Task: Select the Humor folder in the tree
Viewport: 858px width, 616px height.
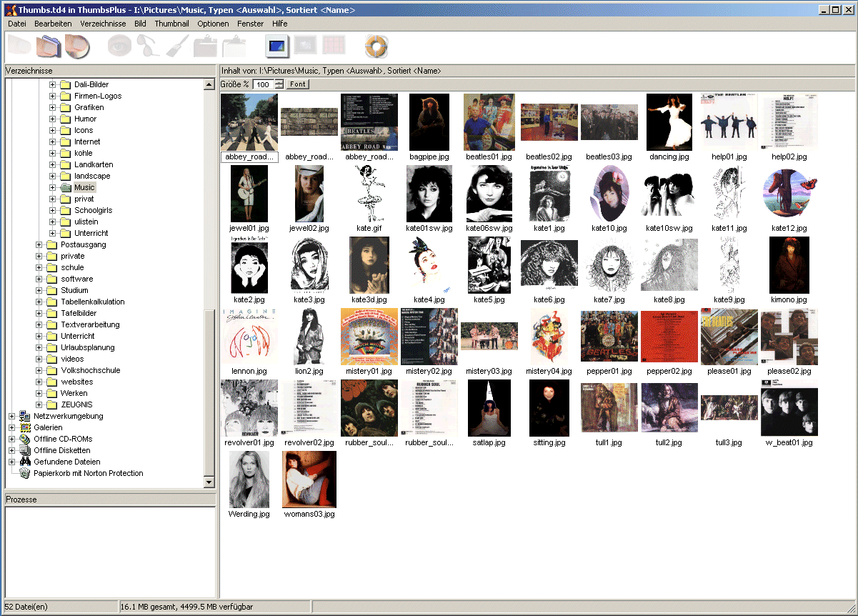Action: (85, 119)
